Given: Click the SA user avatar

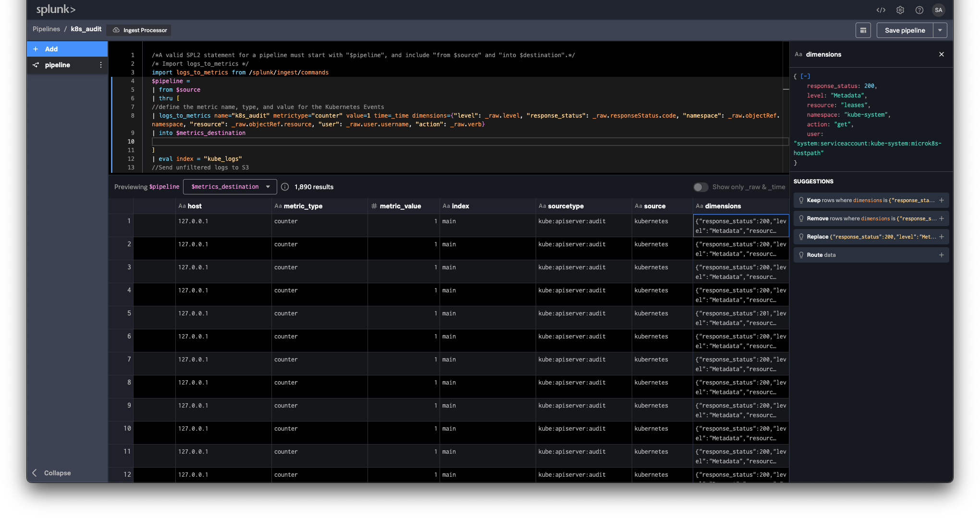Looking at the screenshot, I should click(938, 10).
